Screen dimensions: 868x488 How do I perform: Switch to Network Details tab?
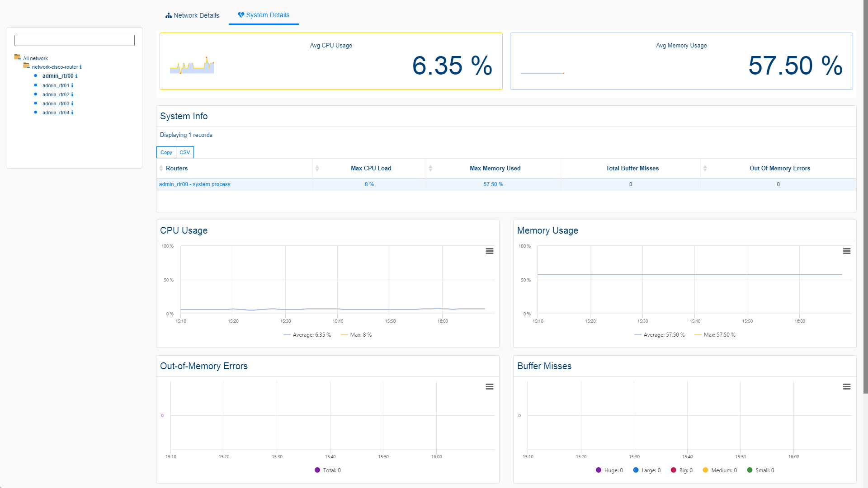click(x=192, y=15)
